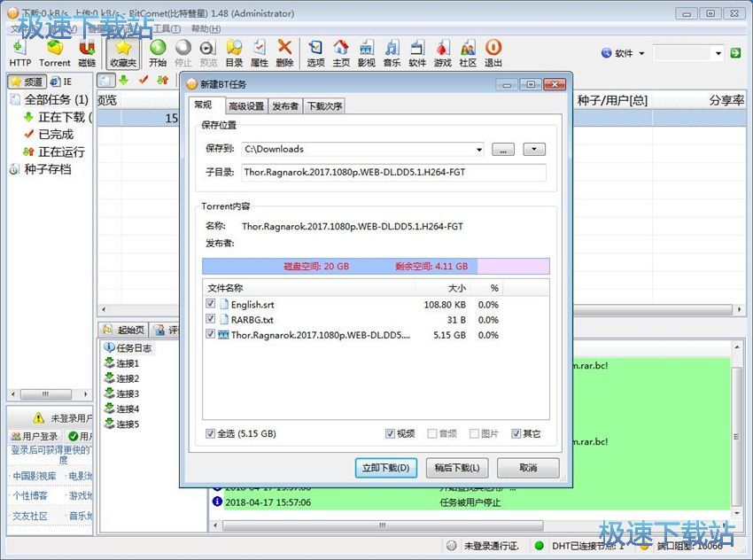Expand the 保存到 C:\Downloads path dropdown

click(x=478, y=150)
